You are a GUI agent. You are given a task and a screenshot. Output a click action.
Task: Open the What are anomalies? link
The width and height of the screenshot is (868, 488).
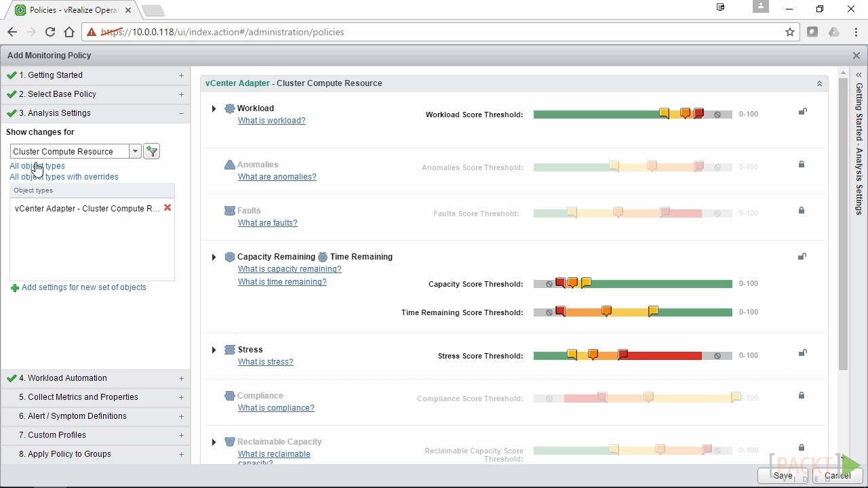tap(277, 177)
